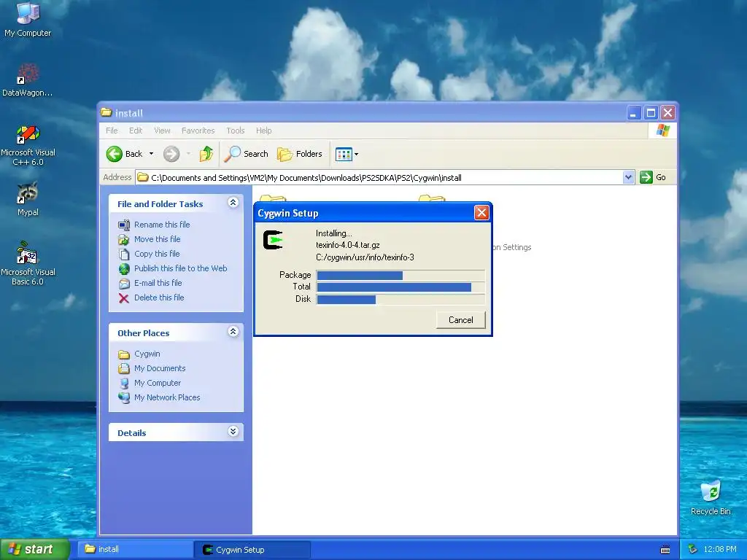Expand the Details panel
747x560 pixels.
[x=233, y=432]
